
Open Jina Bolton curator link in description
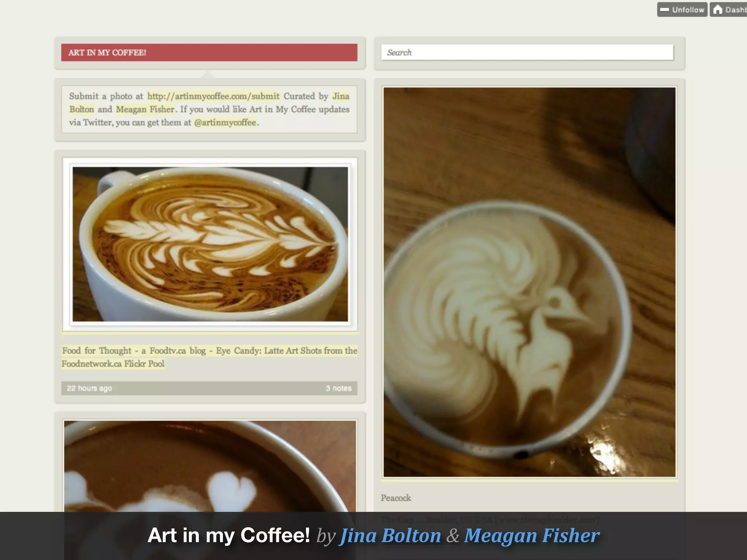(x=209, y=103)
